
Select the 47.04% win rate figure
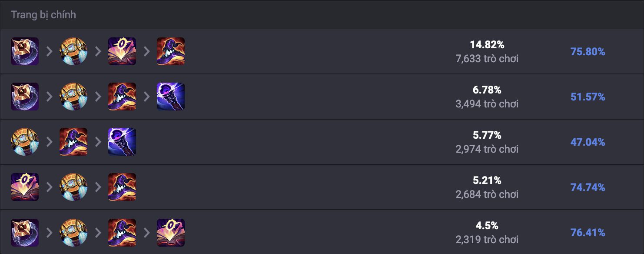(x=588, y=142)
